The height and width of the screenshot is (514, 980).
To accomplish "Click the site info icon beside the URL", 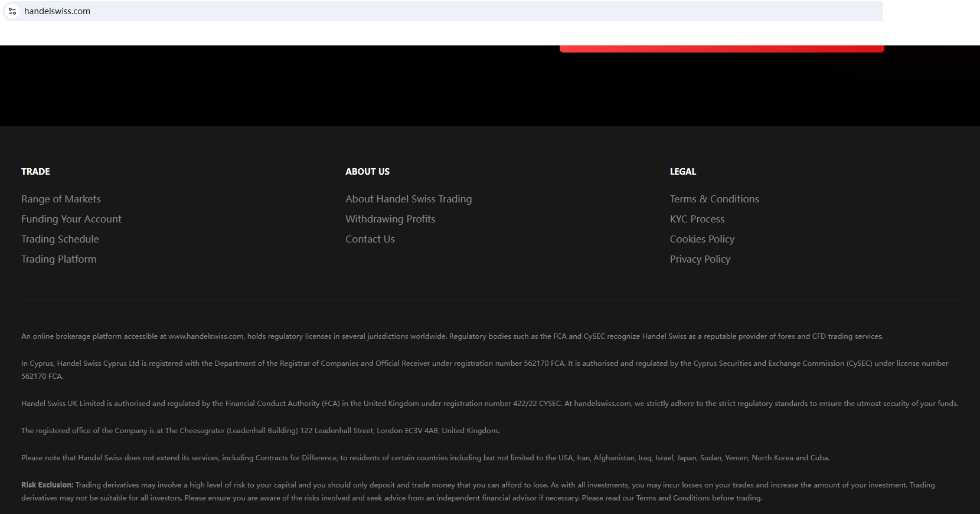I will pos(12,11).
